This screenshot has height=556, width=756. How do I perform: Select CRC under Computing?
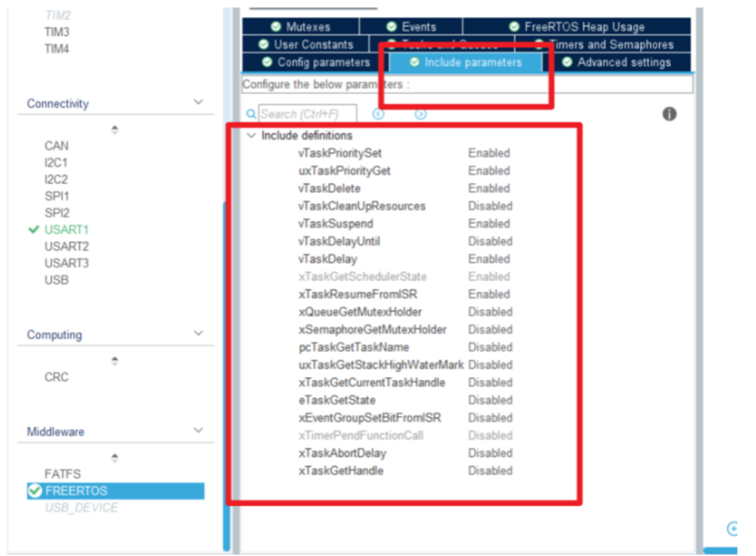pyautogui.click(x=56, y=377)
